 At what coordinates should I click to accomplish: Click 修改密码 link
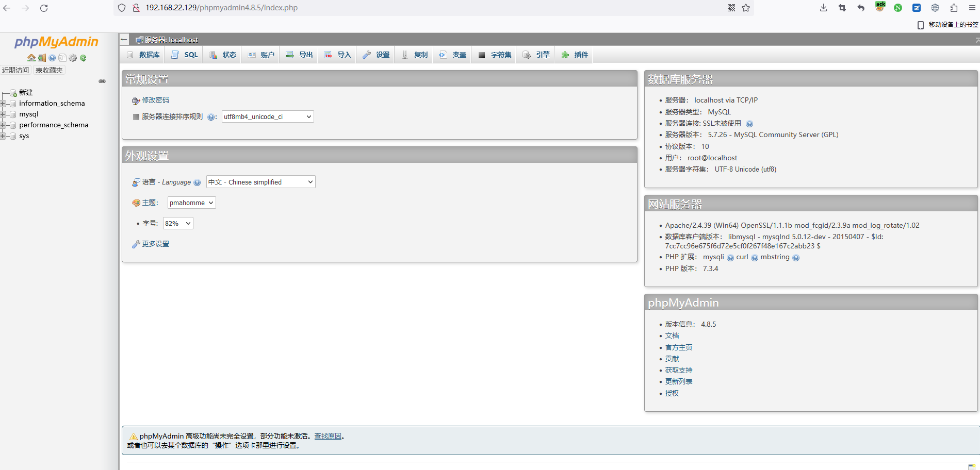pos(155,100)
